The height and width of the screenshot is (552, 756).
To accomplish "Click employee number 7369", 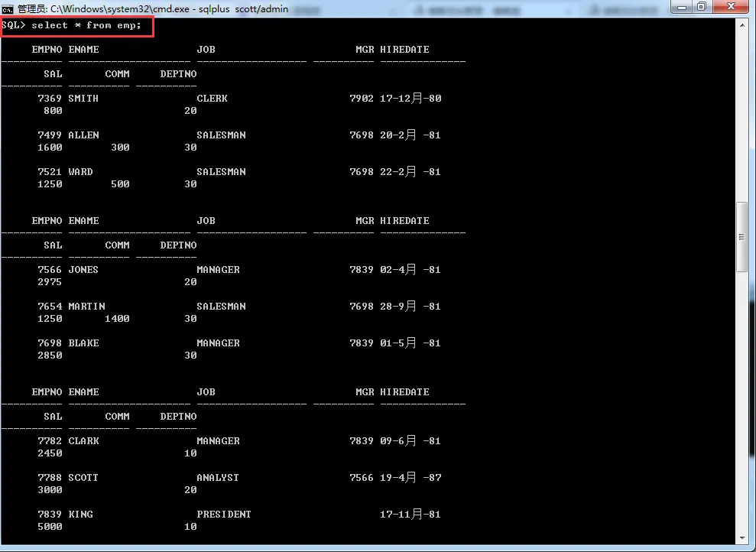I will pos(50,99).
